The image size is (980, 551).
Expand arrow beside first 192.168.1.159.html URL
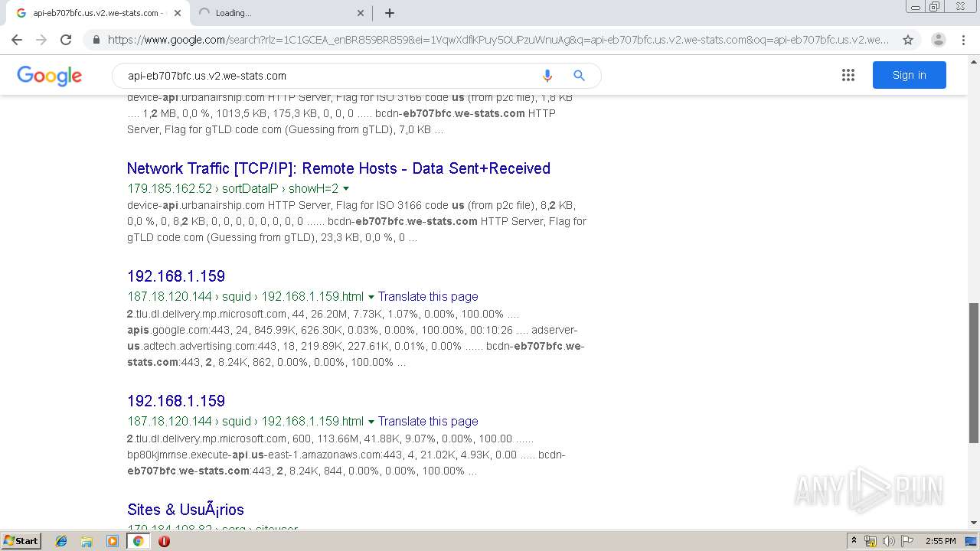[x=371, y=296]
